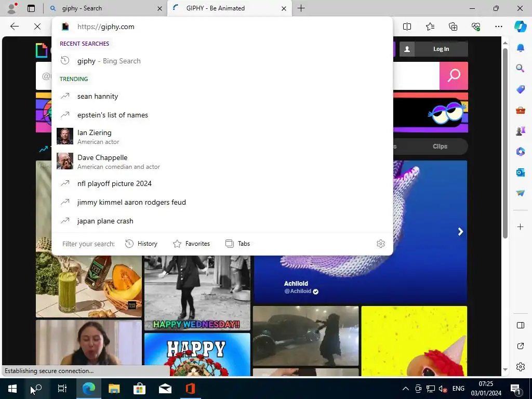Open the sidebar Drop paper plane icon
This screenshot has width=532, height=399.
(x=520, y=193)
